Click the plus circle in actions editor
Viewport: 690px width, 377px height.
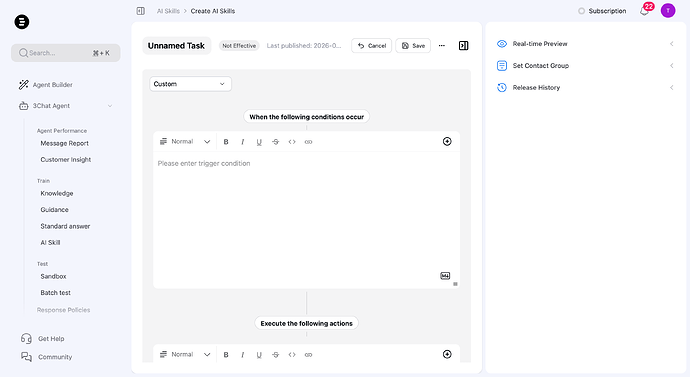447,354
